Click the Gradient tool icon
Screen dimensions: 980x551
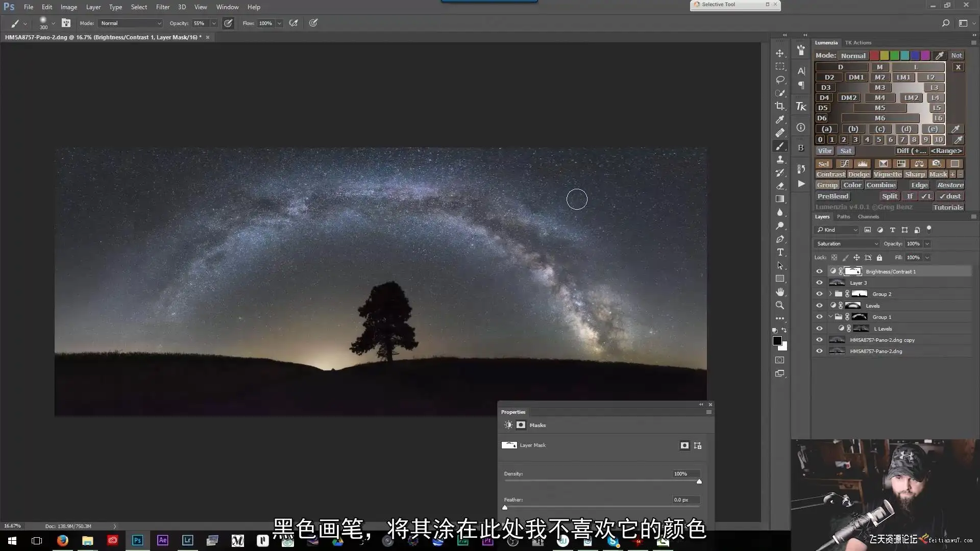(x=780, y=199)
